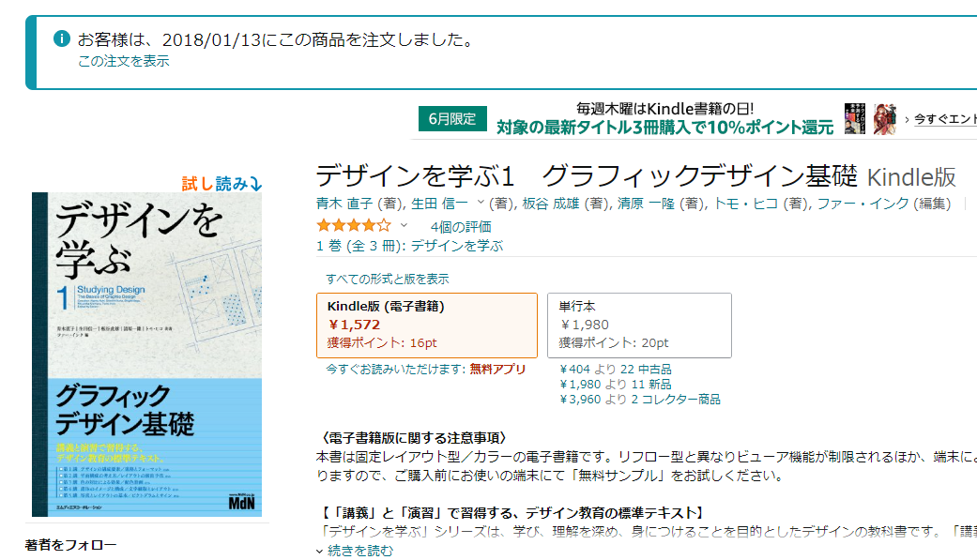Image resolution: width=977 pixels, height=560 pixels.
Task: Click the 〈電子書籍版に関する注意事項〉 heading
Action: (x=414, y=438)
